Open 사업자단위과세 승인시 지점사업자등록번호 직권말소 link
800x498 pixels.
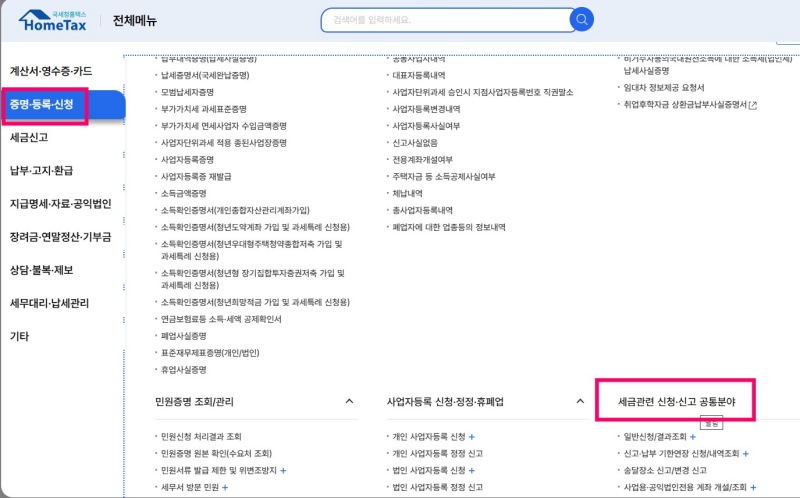[x=482, y=92]
